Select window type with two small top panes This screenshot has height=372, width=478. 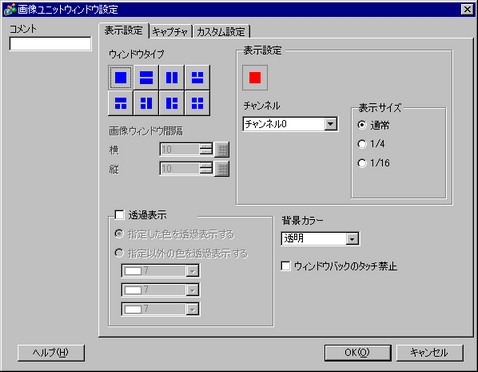pyautogui.click(x=197, y=77)
